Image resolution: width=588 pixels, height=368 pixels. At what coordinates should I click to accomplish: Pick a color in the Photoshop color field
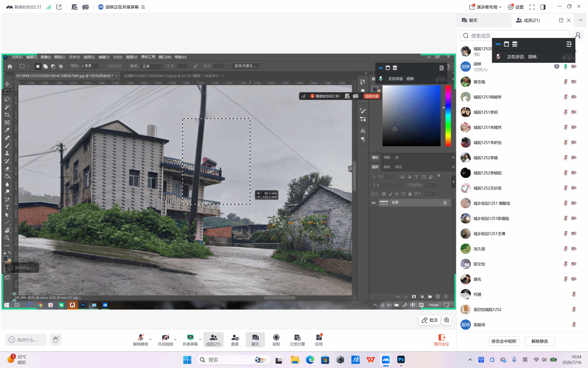coord(411,116)
